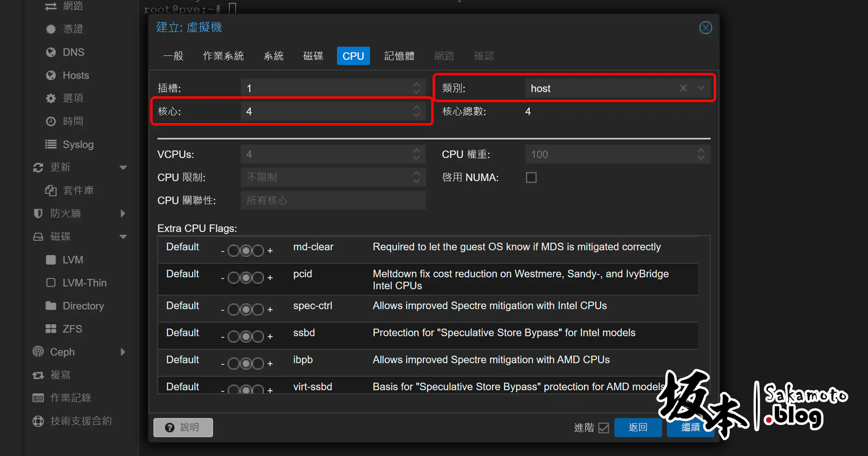Increase 核心 cores using the stepper

(416, 107)
